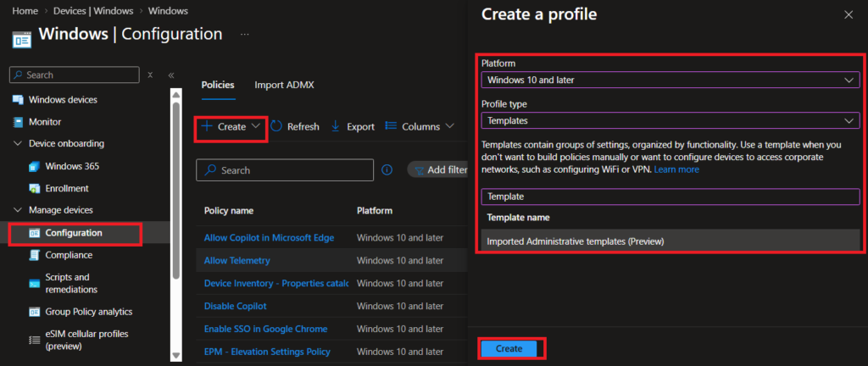Image resolution: width=868 pixels, height=366 pixels.
Task: Select Compliance in the sidebar
Action: coord(69,255)
